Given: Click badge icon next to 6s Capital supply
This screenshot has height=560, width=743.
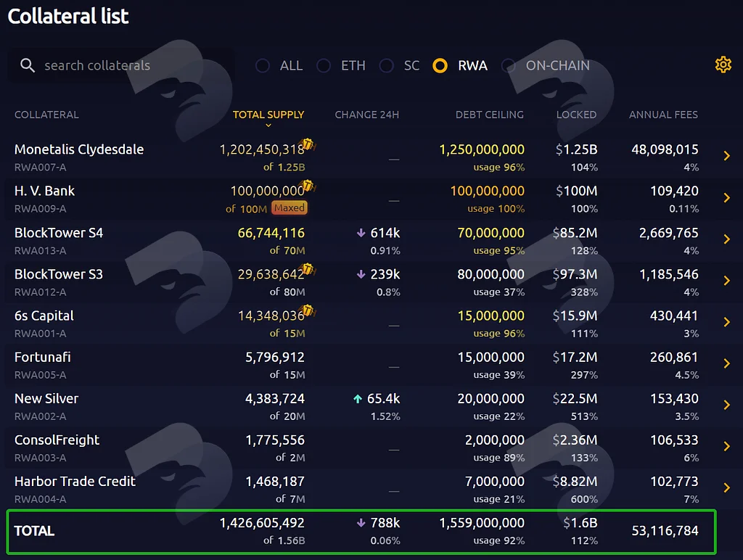Looking at the screenshot, I should tap(308, 310).
